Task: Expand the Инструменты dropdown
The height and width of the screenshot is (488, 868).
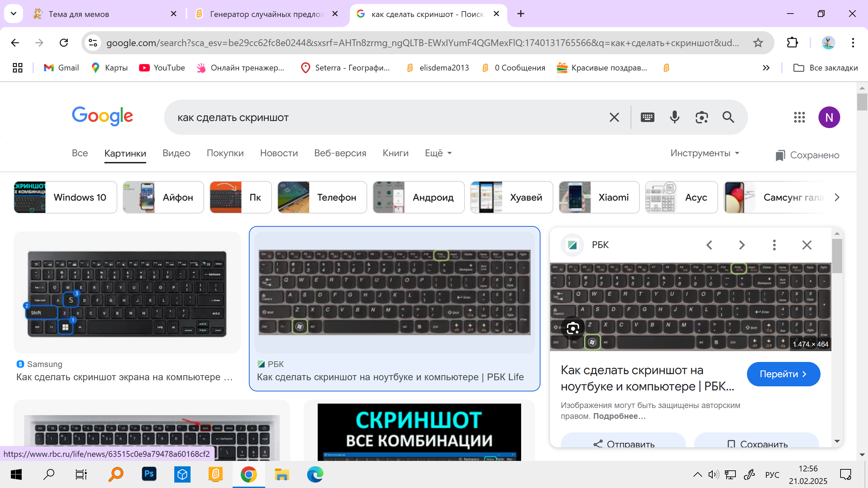Action: pos(705,153)
